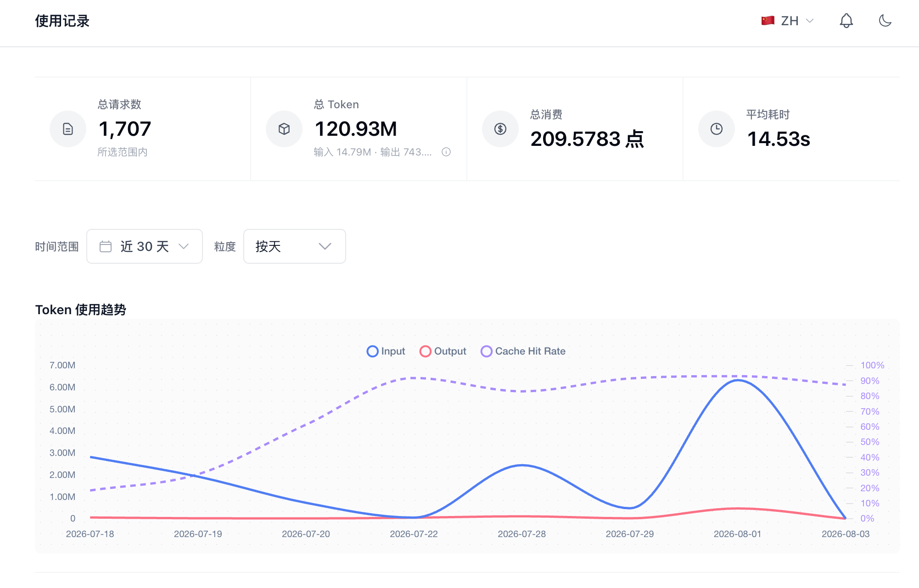919x588 pixels.
Task: Click the 120.93M total Token value
Action: pyautogui.click(x=356, y=129)
